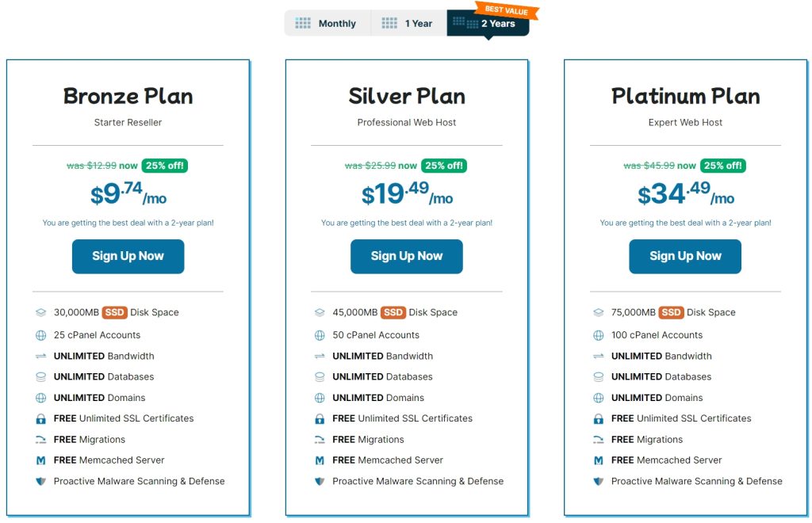Click the Platinum malware defense shield icon
The image size is (812, 523).
pos(599,481)
